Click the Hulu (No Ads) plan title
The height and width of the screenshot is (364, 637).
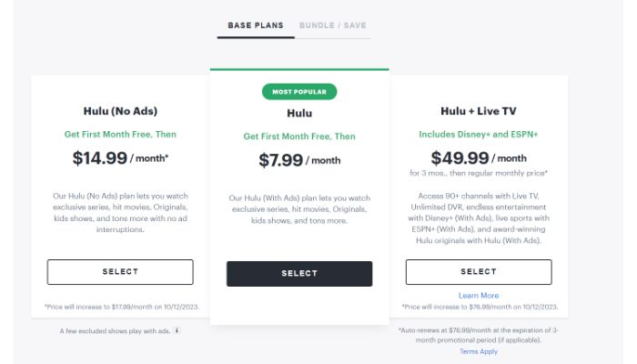tap(120, 112)
